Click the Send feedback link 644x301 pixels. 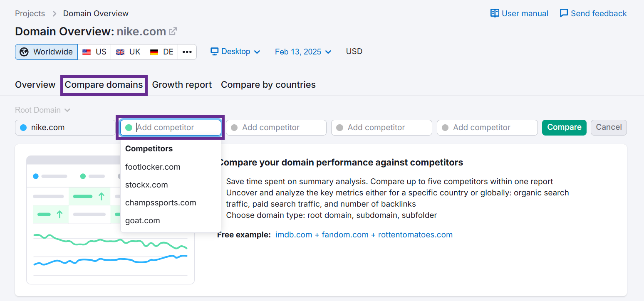(593, 13)
